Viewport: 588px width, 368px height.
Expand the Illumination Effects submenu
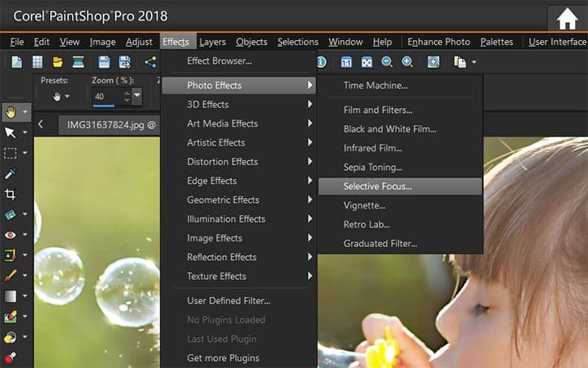tap(238, 219)
